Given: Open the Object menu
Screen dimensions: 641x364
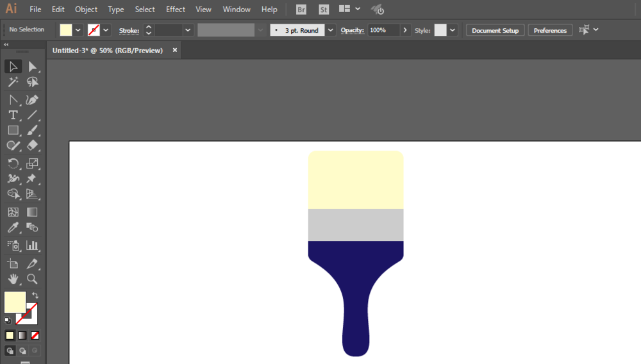Looking at the screenshot, I should 86,9.
